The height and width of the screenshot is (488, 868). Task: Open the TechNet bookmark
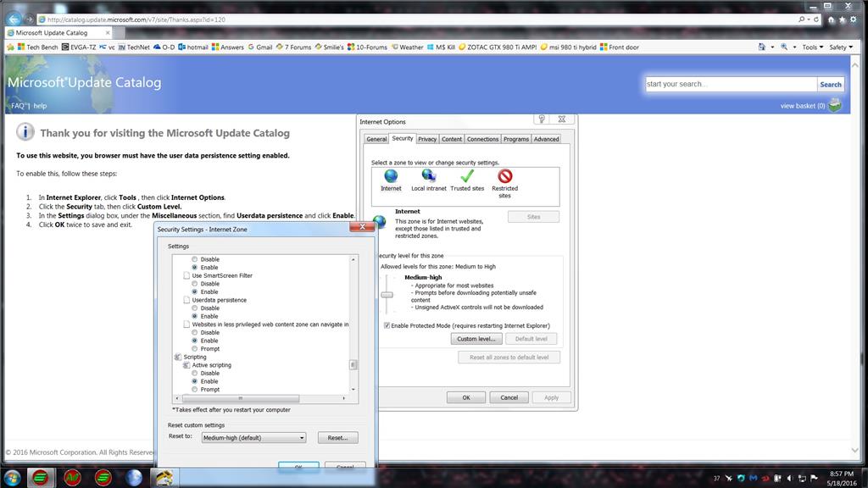click(133, 47)
